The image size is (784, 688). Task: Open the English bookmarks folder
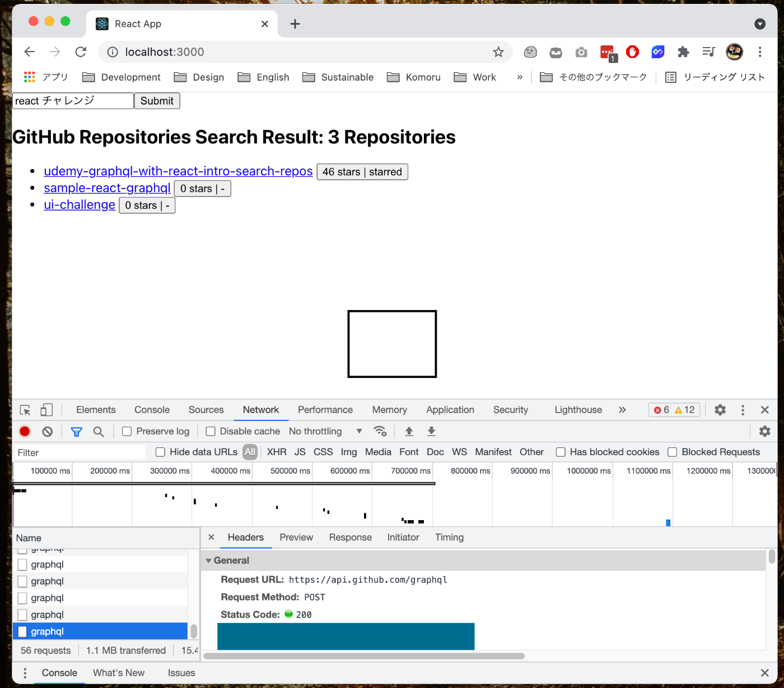click(264, 77)
